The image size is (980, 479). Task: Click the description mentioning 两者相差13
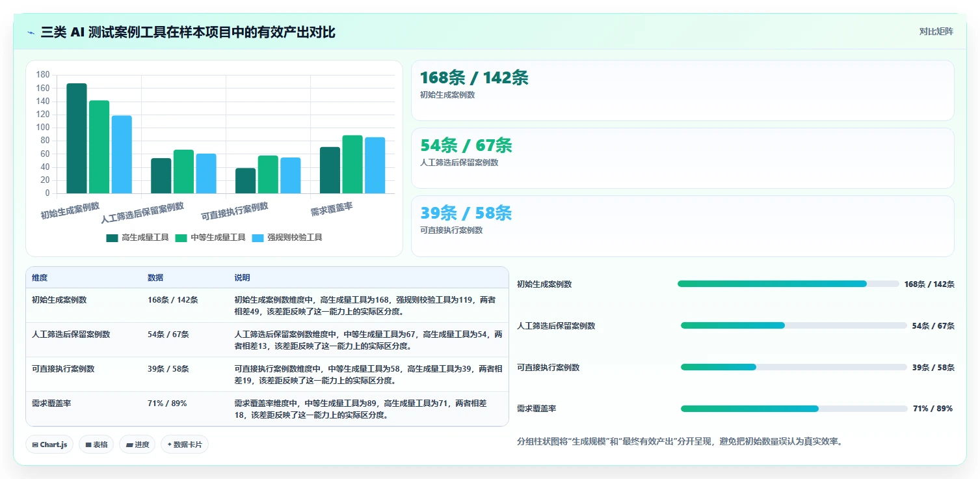(368, 340)
